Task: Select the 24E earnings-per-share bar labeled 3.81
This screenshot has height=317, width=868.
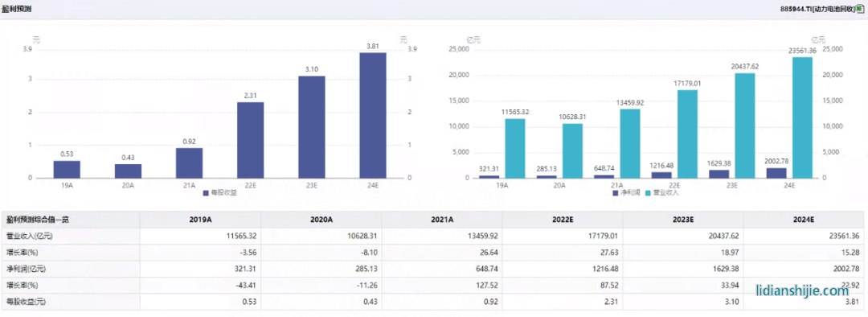Action: coord(373,115)
